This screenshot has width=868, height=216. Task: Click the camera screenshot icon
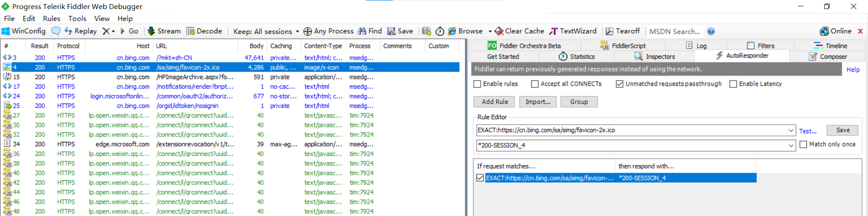426,31
